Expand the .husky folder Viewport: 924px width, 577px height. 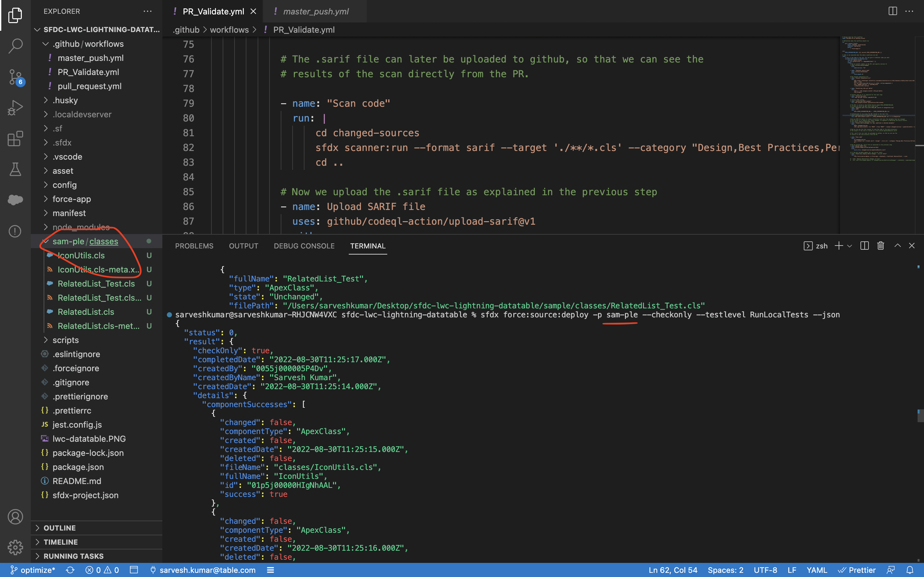[66, 100]
